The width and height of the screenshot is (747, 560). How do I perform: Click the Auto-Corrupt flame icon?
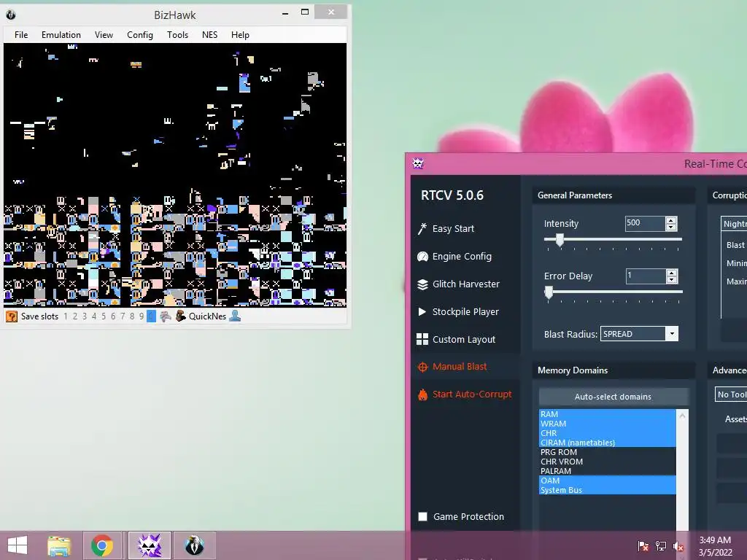pyautogui.click(x=422, y=394)
